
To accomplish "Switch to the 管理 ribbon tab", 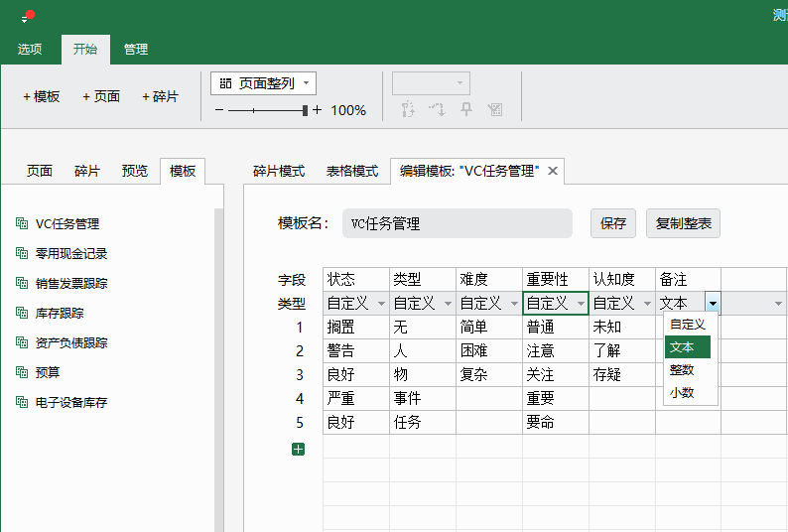I will pyautogui.click(x=136, y=50).
